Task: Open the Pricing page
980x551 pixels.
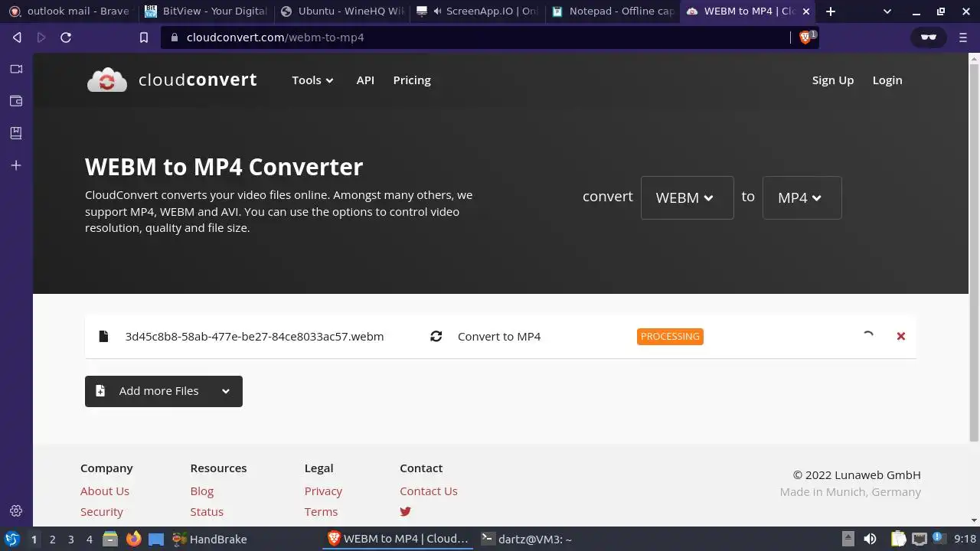Action: pos(412,80)
